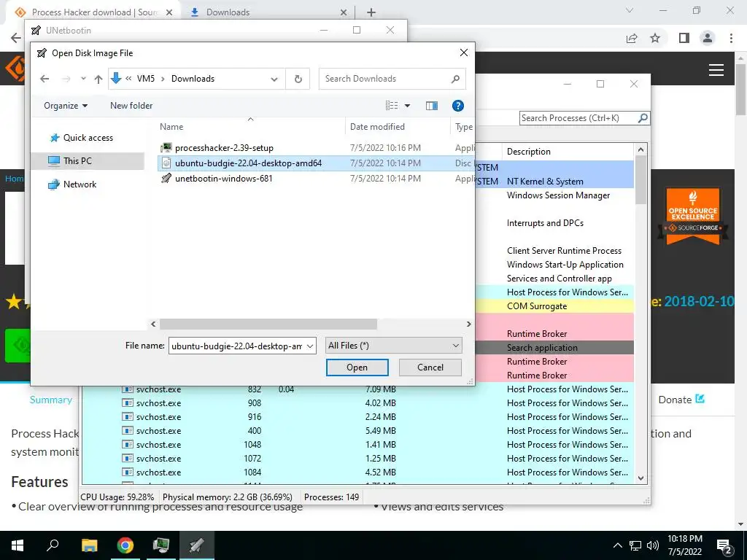Click Process Hacker search magnifier icon

coord(643,117)
